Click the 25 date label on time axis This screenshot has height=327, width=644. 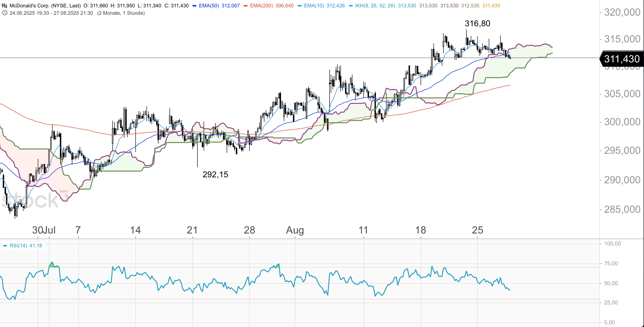(477, 230)
